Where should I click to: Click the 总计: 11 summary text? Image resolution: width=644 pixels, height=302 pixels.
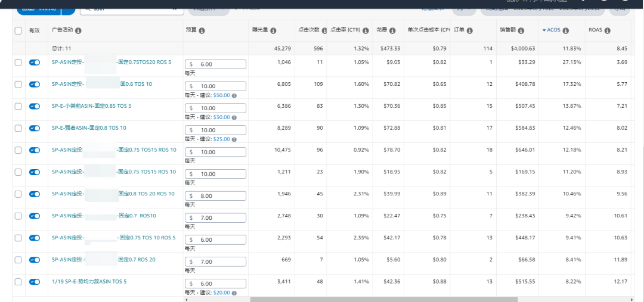(61, 48)
